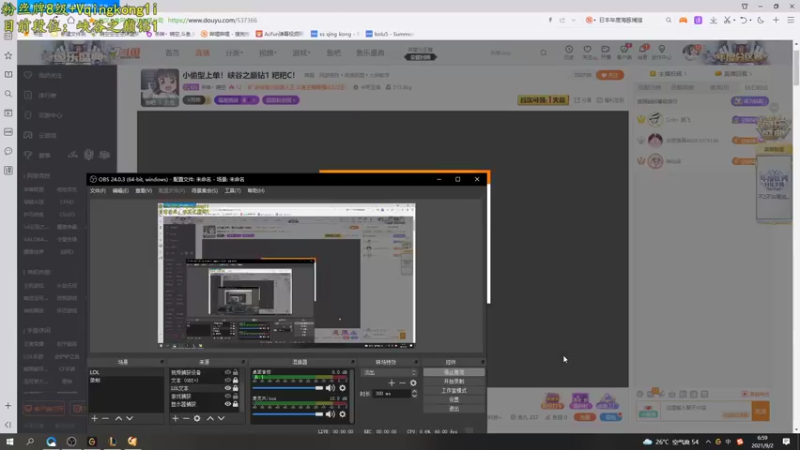This screenshot has width=800, height=450.
Task: Toggle visibility of LOL text source
Action: (228, 388)
